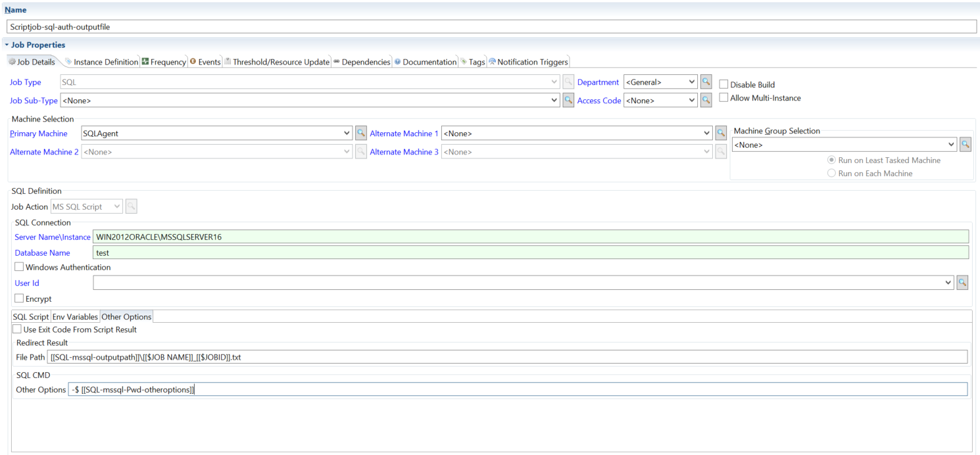980x455 pixels.
Task: Open the Access Code dropdown
Action: click(x=692, y=101)
